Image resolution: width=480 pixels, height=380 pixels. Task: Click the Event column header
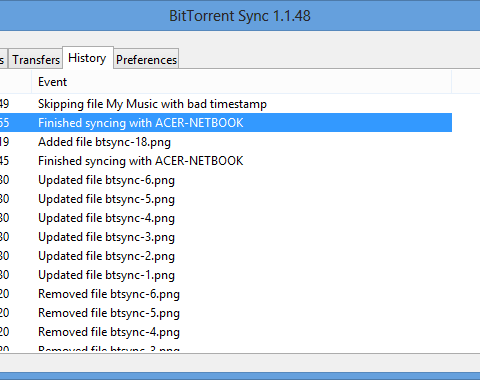tap(241, 82)
